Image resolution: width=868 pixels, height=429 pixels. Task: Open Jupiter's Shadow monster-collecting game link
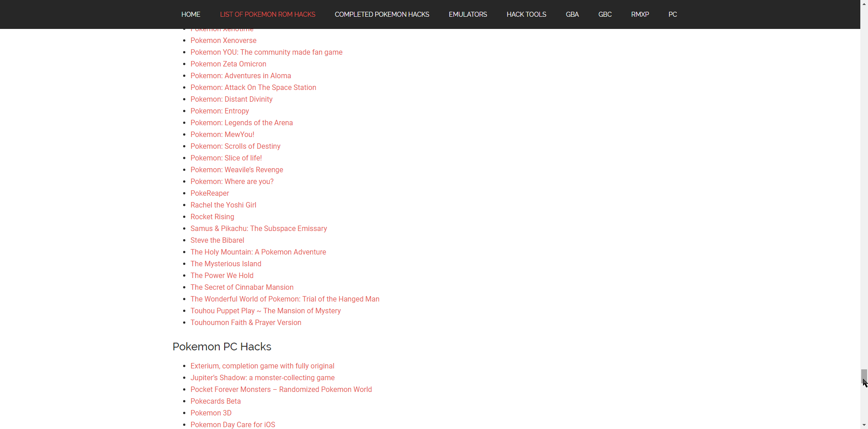(262, 378)
